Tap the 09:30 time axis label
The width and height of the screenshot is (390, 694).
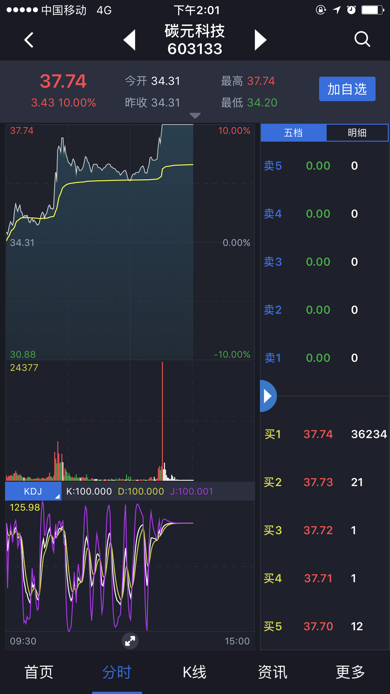click(x=23, y=641)
